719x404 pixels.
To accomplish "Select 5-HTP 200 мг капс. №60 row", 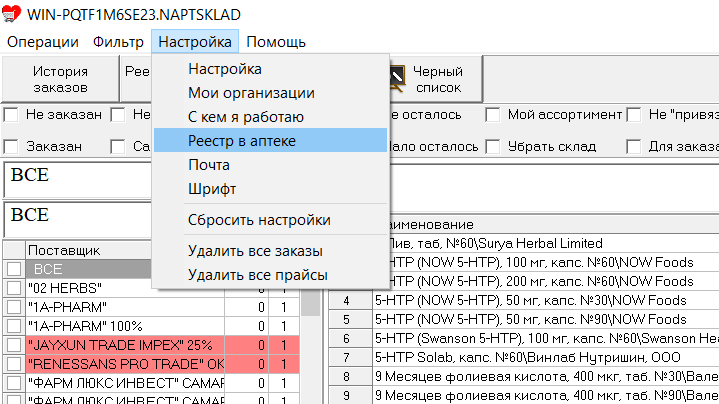I will point(554,281).
